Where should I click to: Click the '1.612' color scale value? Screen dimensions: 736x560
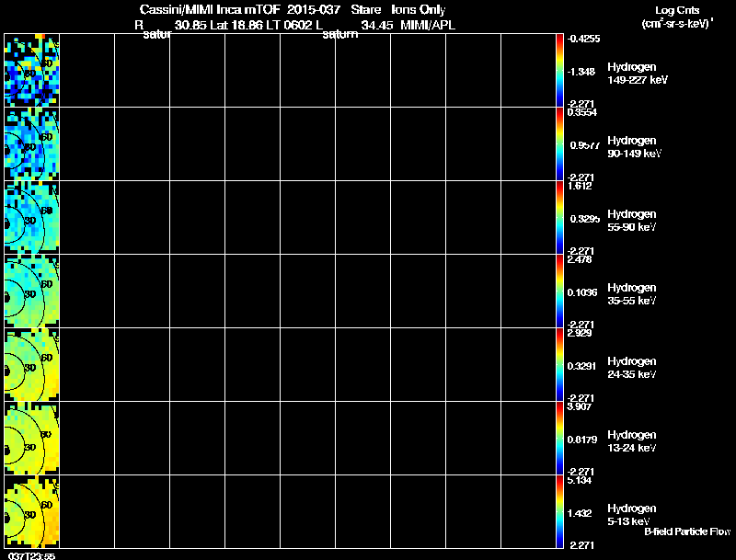coord(580,186)
